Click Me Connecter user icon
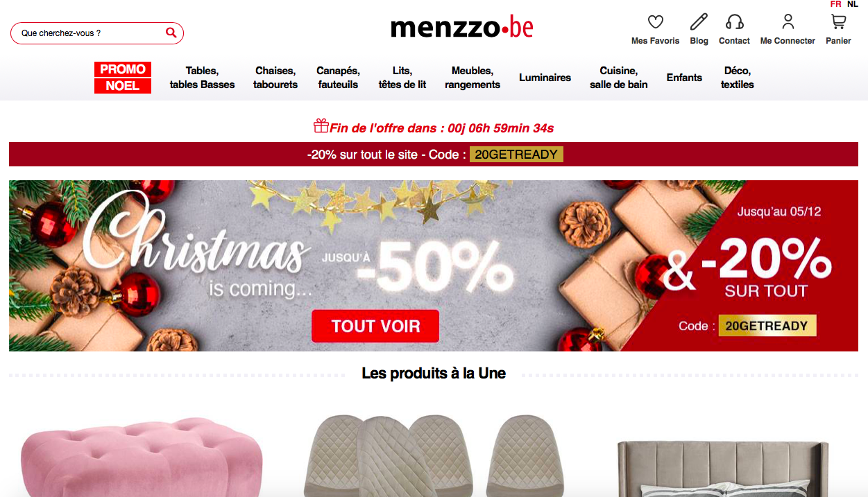This screenshot has height=497, width=868. [788, 21]
